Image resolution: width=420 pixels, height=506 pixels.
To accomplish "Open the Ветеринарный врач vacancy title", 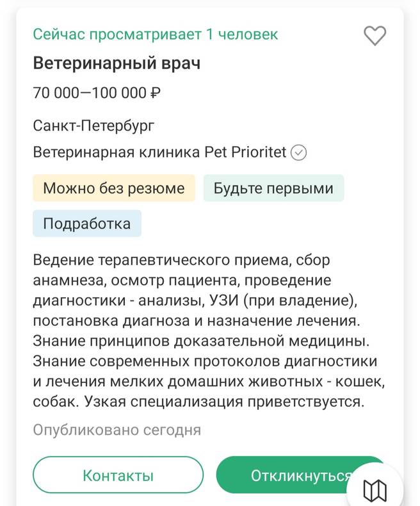I will click(x=117, y=65).
